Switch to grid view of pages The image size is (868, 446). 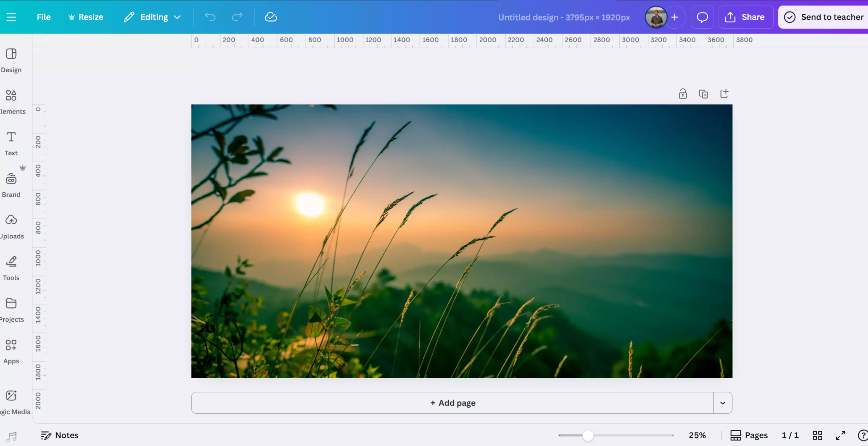pos(817,435)
